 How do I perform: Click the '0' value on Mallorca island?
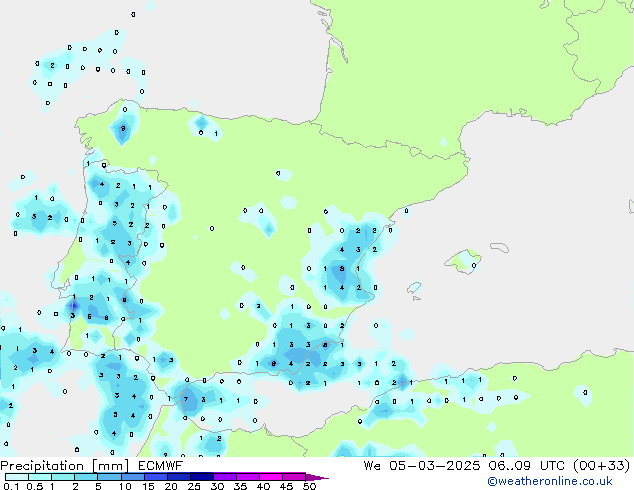click(473, 266)
